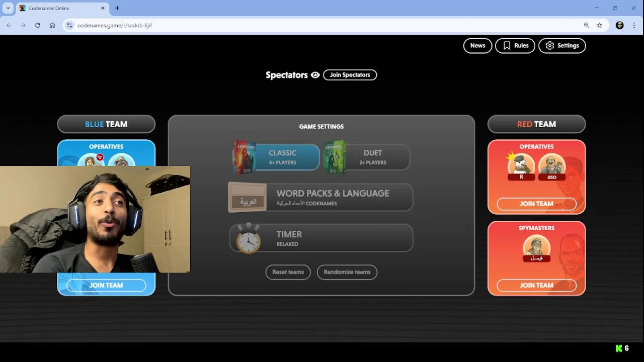The height and width of the screenshot is (362, 644).
Task: Open the Rules button
Action: pyautogui.click(x=515, y=46)
